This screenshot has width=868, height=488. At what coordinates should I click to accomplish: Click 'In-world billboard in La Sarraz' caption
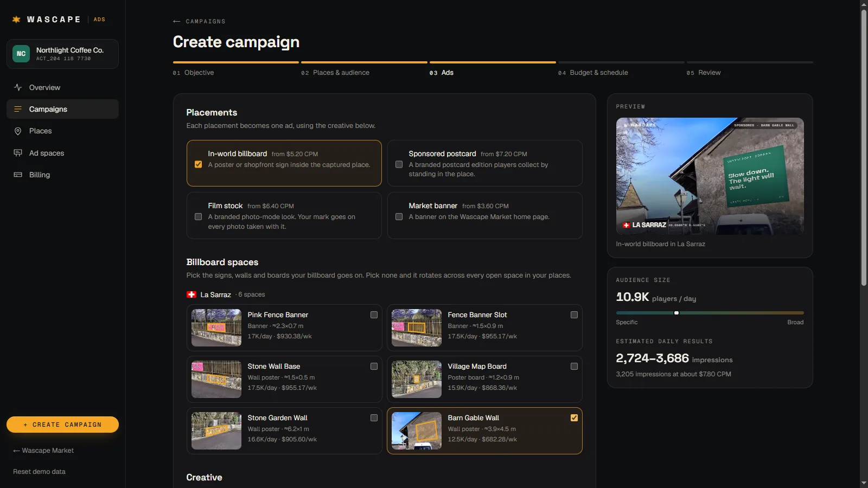pyautogui.click(x=660, y=244)
